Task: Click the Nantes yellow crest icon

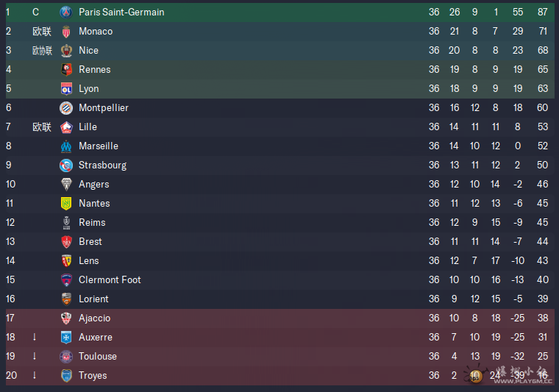Action: click(x=66, y=204)
